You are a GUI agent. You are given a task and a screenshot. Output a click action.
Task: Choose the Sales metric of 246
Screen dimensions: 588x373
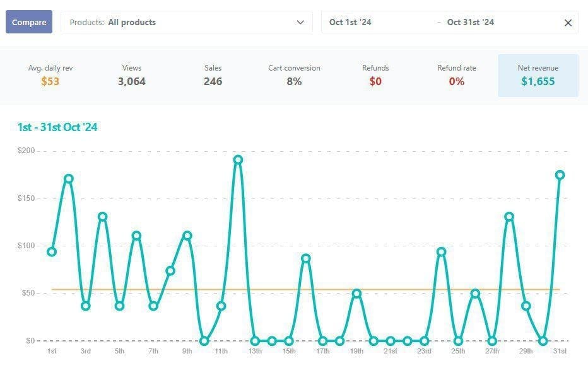pos(213,76)
